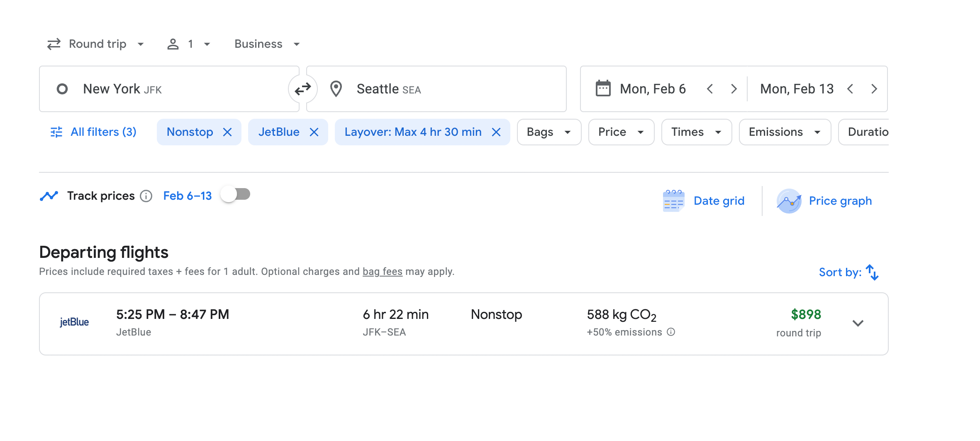Go to next departure date after Feb 6
Screen dimensions: 980x441
pos(734,89)
